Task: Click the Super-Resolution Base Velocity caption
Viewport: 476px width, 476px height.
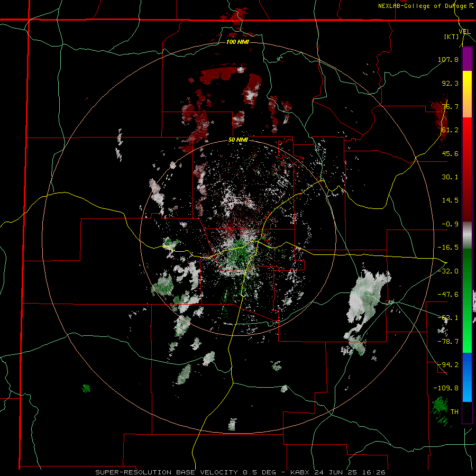Action: point(240,472)
